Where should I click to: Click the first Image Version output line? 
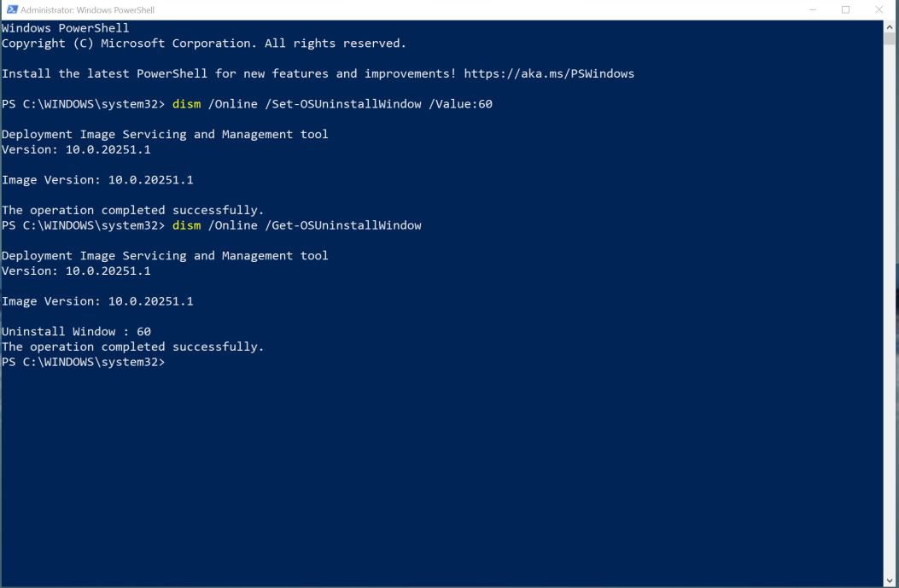tap(97, 180)
